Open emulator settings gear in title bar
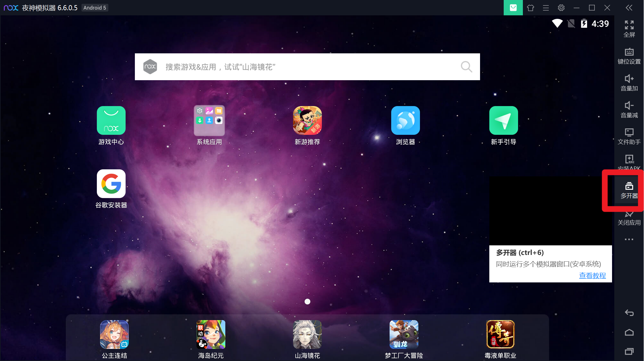 point(561,8)
